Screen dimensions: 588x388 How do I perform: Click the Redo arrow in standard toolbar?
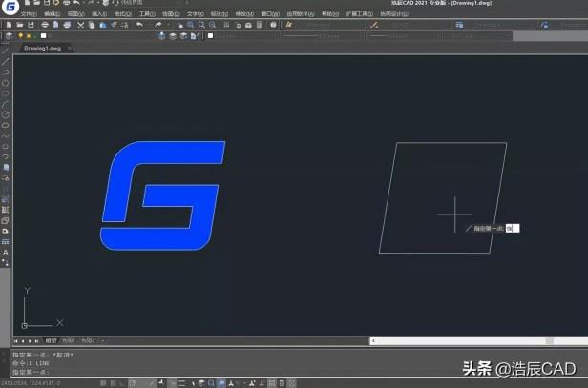157,25
